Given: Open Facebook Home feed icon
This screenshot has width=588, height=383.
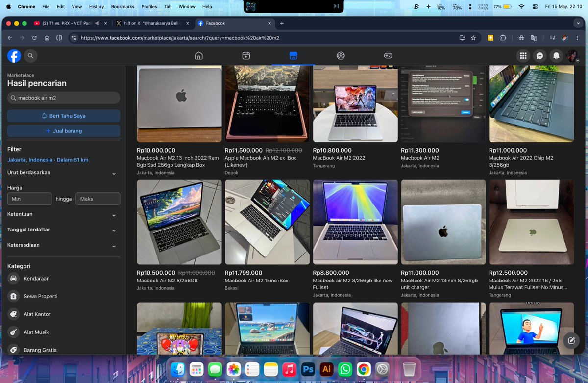Looking at the screenshot, I should [x=199, y=56].
